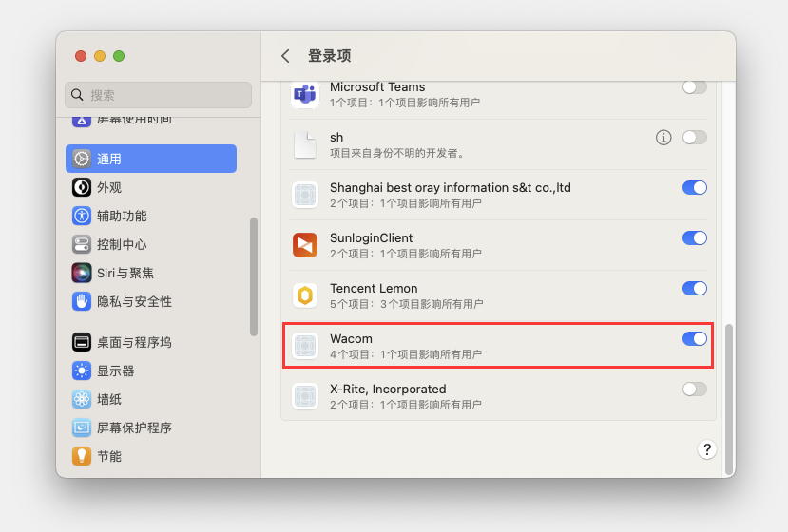Go back using the chevron arrow

coord(285,56)
